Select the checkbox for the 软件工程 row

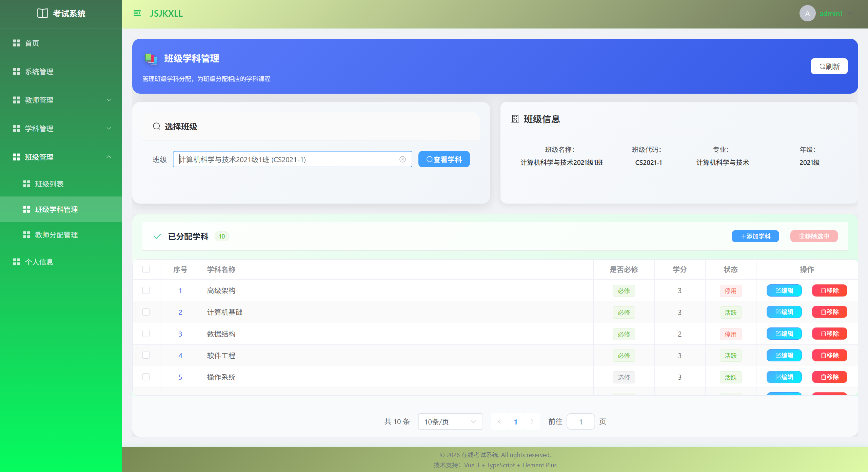pyautogui.click(x=146, y=355)
